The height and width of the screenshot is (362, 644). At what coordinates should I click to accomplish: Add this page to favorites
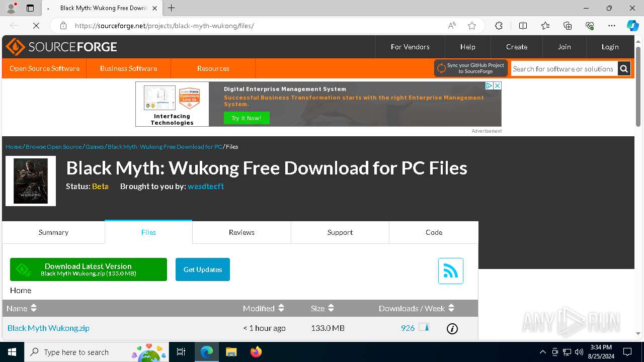(x=472, y=26)
